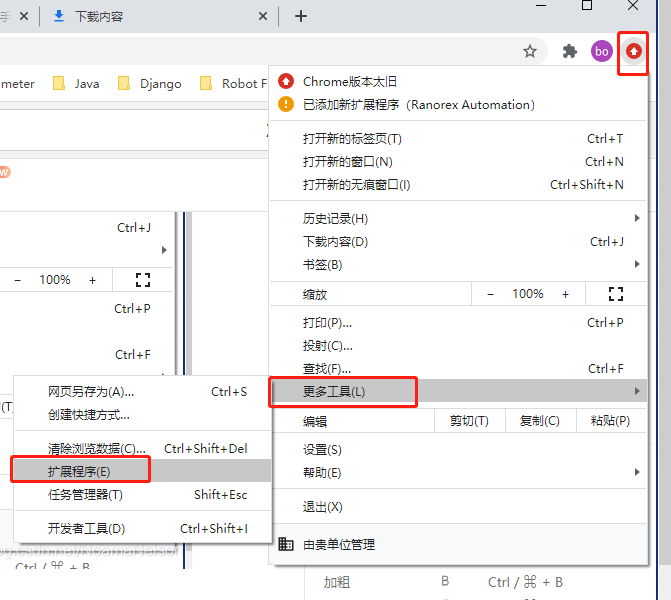
Task: Click orange warning icon beside 已添加新扩展程序
Action: tap(286, 104)
